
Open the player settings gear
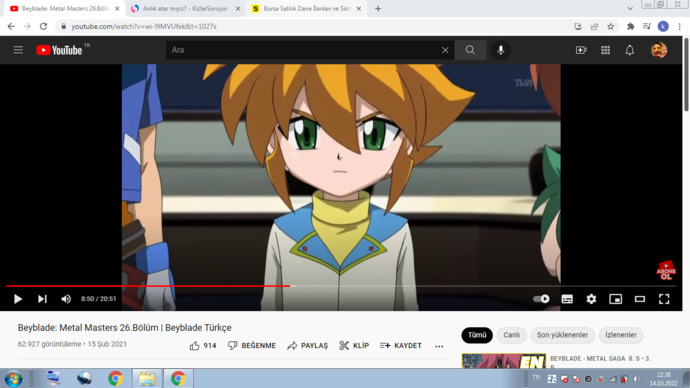[x=591, y=299]
